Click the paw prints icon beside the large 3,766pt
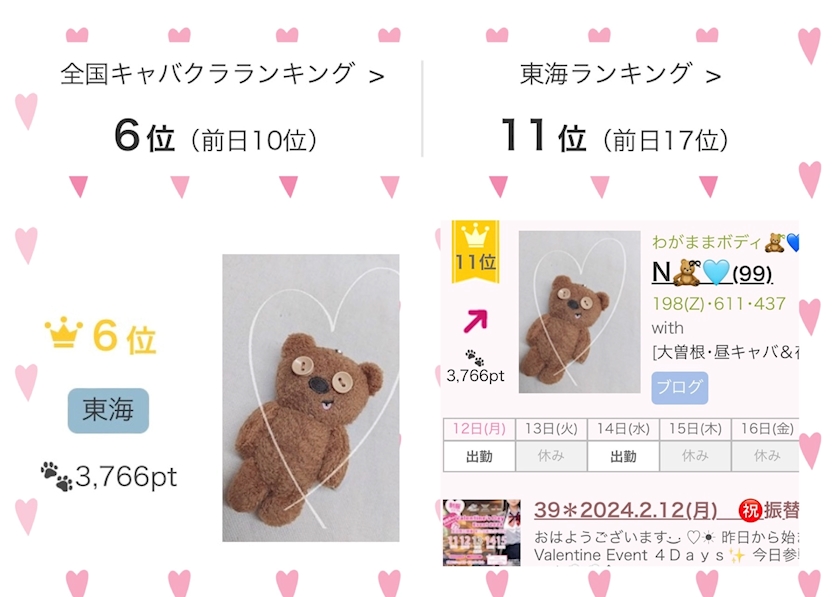840x597 pixels. pos(56,476)
